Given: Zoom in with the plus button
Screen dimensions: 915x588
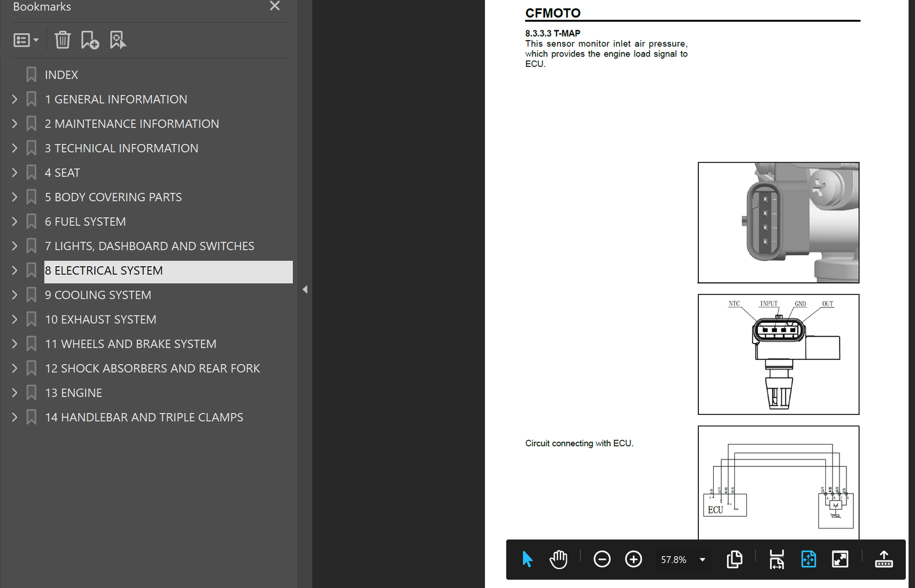Looking at the screenshot, I should click(x=633, y=559).
